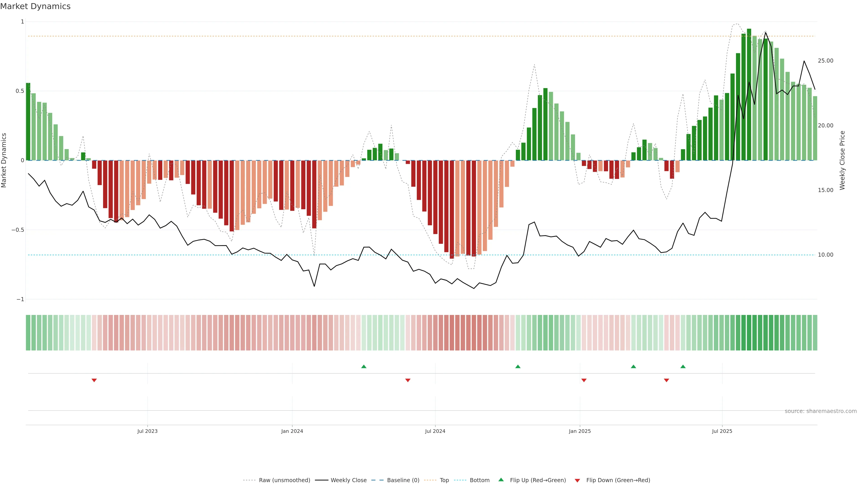Click the Jul 2024 x-axis label
The width and height of the screenshot is (868, 488).
point(435,431)
